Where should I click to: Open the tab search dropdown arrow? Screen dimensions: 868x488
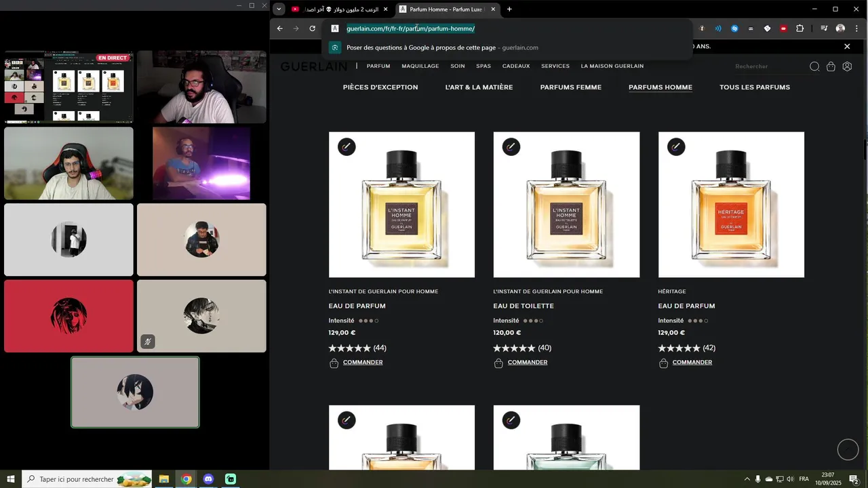click(279, 9)
